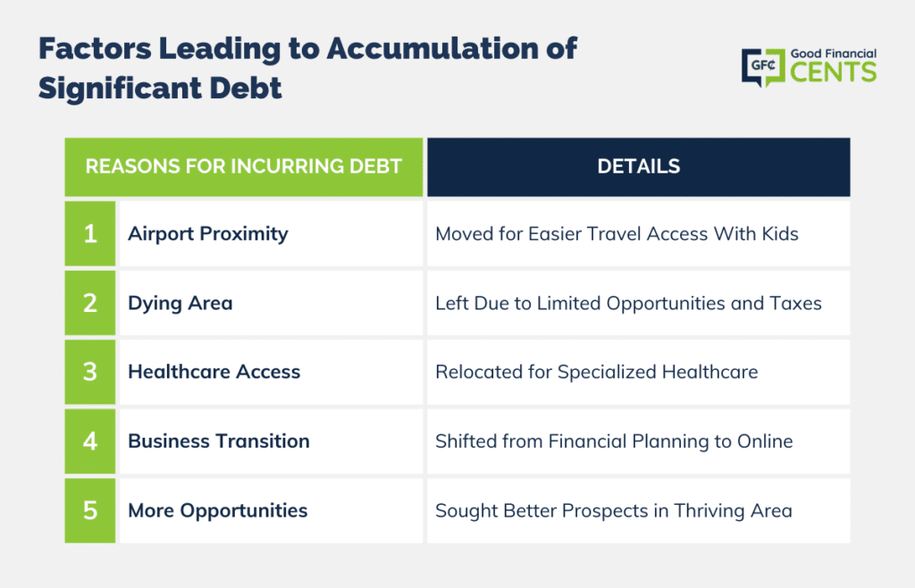Screen dimensions: 915x588
Task: Select the Business Transition row label
Action: pyautogui.click(x=219, y=441)
